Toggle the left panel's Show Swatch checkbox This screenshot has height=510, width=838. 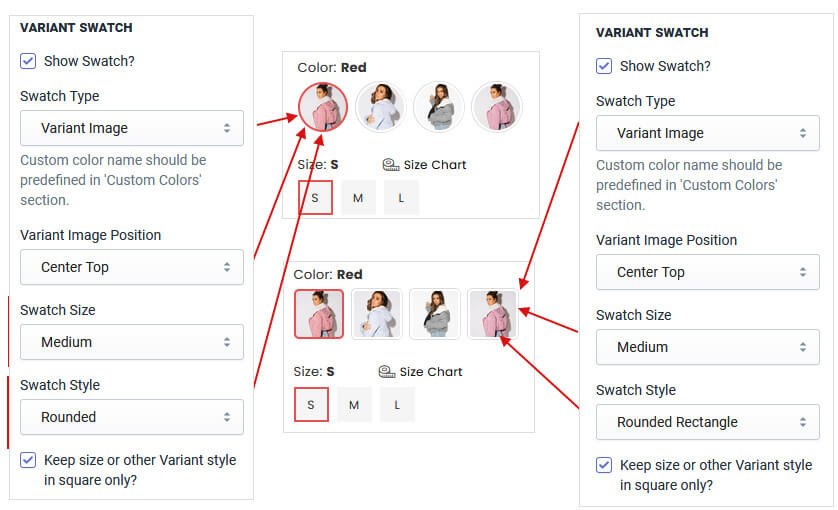point(28,61)
